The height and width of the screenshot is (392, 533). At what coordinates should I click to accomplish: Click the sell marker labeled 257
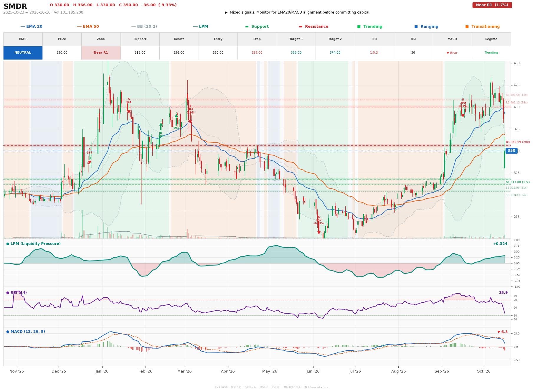319,233
